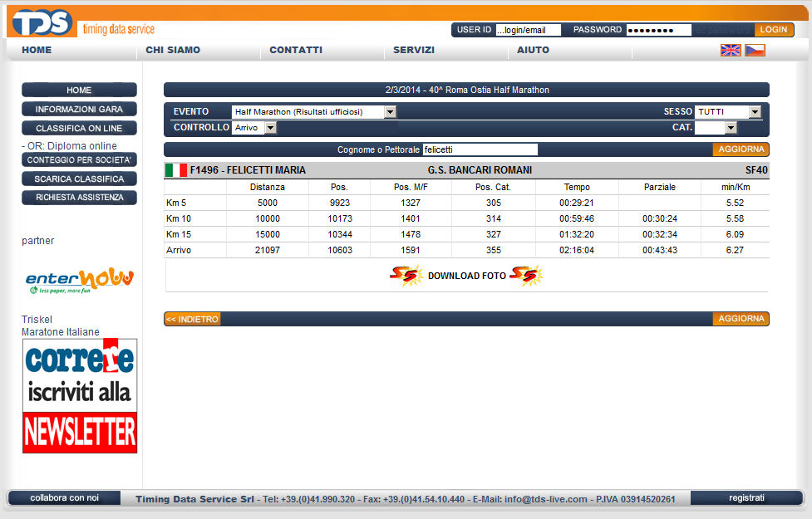This screenshot has height=519, width=812.
Task: Open the CHI SIAMO menu item
Action: point(173,50)
